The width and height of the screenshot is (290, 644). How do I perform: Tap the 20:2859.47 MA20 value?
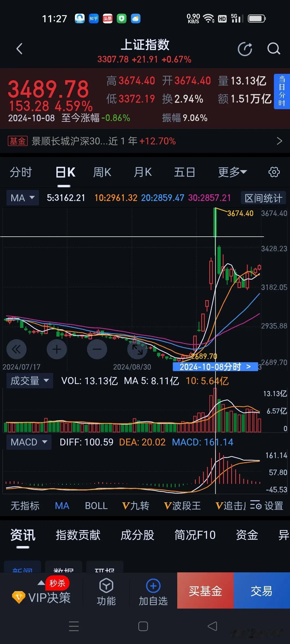click(x=163, y=198)
